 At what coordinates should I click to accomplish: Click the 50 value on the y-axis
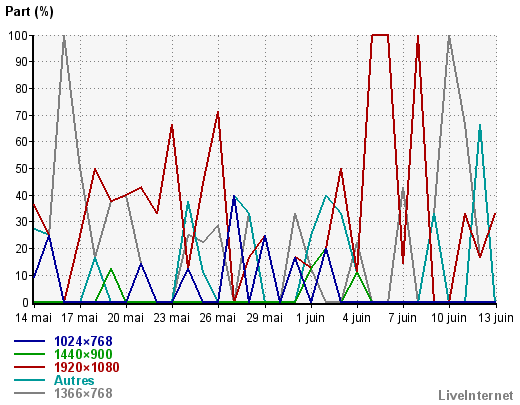pyautogui.click(x=22, y=169)
